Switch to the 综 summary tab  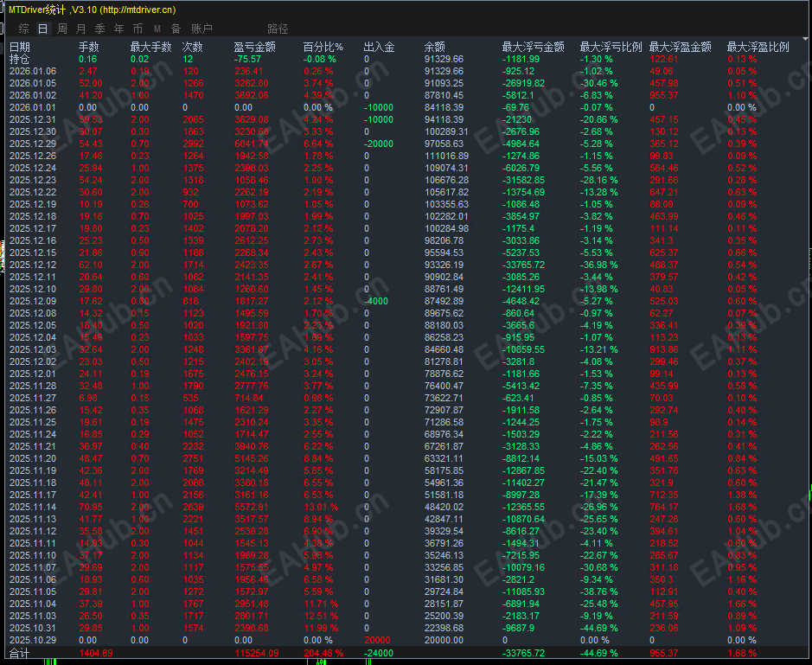tap(24, 29)
